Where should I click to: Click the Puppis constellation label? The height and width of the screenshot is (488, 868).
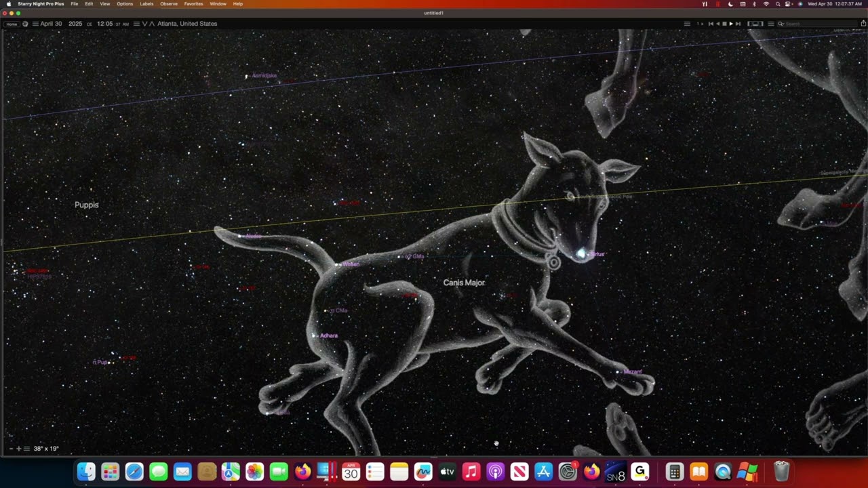[86, 205]
